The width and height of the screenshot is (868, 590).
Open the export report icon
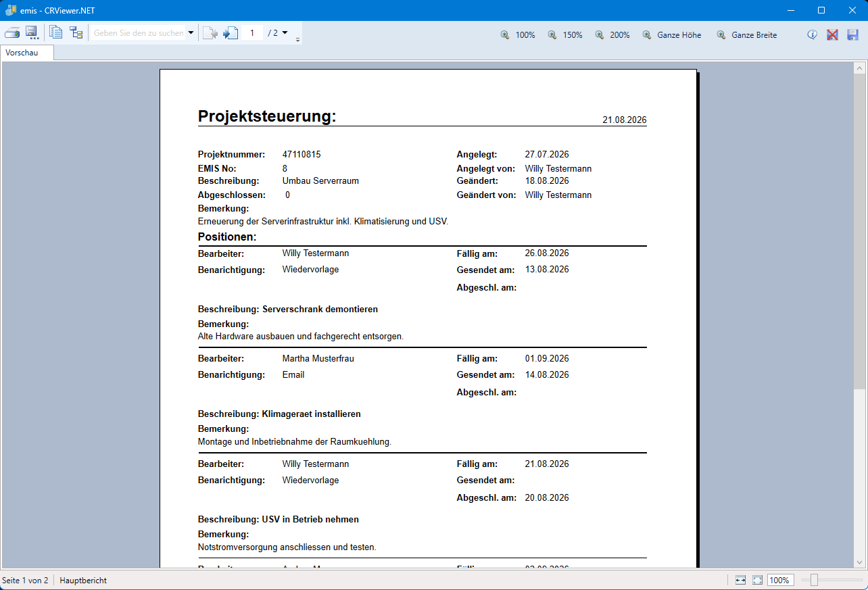[32, 33]
